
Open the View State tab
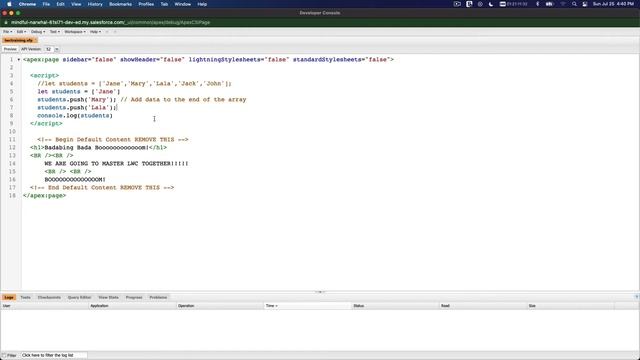pos(109,298)
